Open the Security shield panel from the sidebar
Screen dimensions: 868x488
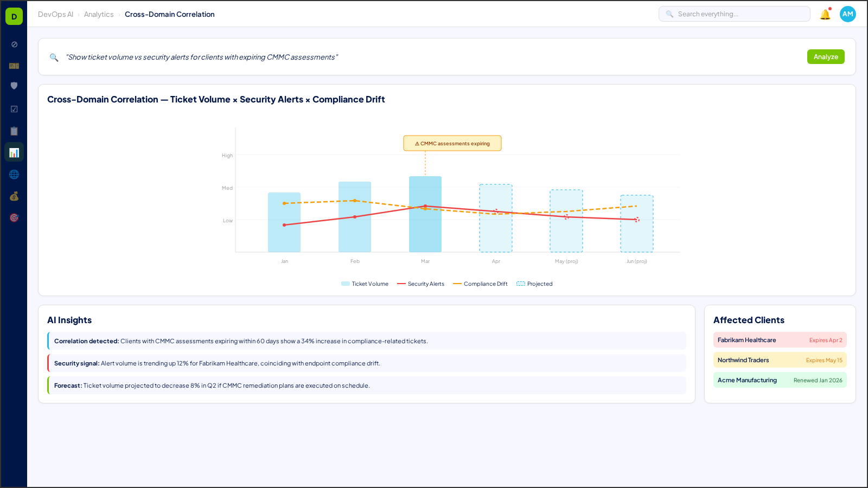(x=14, y=85)
